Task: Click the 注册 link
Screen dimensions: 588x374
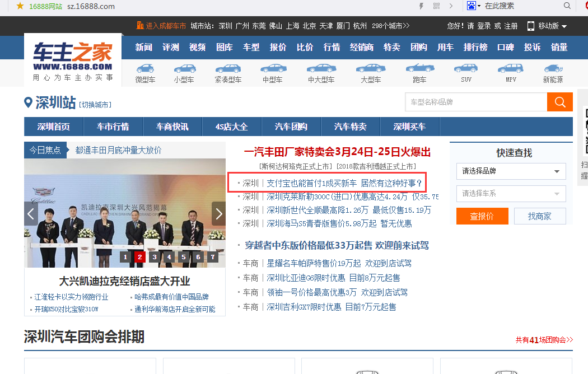Action: tap(511, 26)
